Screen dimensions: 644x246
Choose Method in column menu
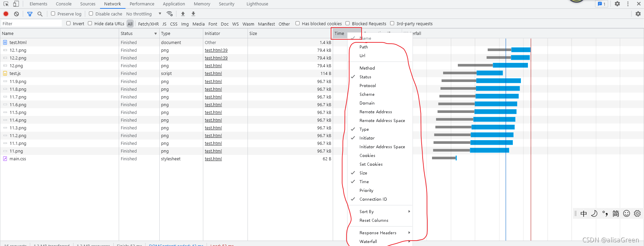click(380, 68)
